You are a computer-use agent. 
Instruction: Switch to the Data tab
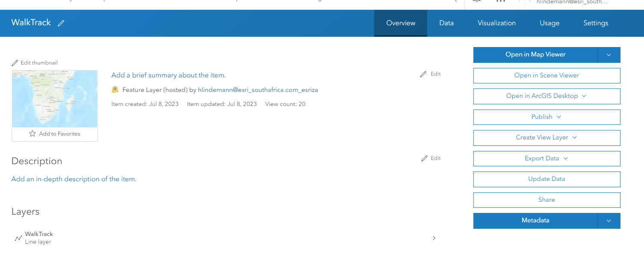(x=446, y=23)
